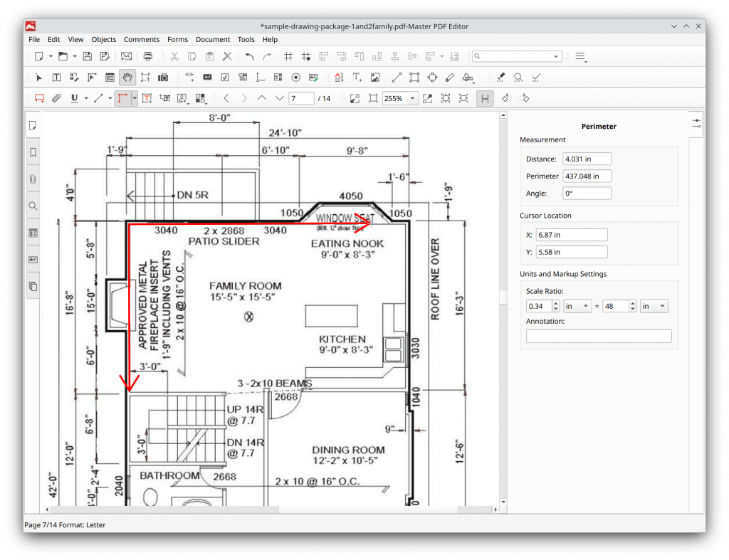Open the bookmarks sidebar panel
Screen dimensions: 729x560
(33, 152)
